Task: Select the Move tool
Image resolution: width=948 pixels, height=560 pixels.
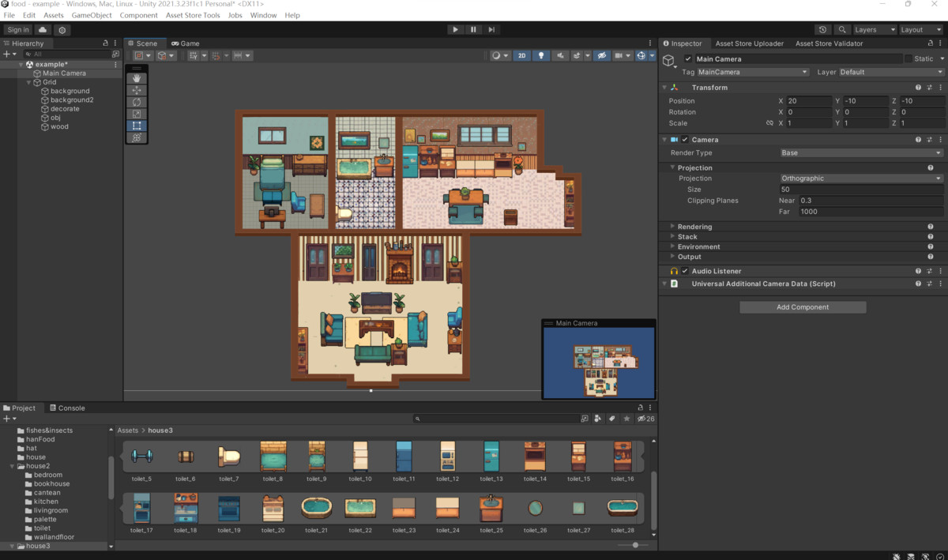Action: click(137, 90)
